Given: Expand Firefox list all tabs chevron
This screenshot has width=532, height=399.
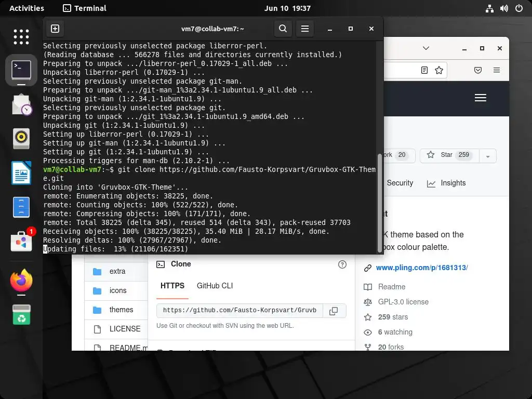Looking at the screenshot, I should pyautogui.click(x=426, y=48).
